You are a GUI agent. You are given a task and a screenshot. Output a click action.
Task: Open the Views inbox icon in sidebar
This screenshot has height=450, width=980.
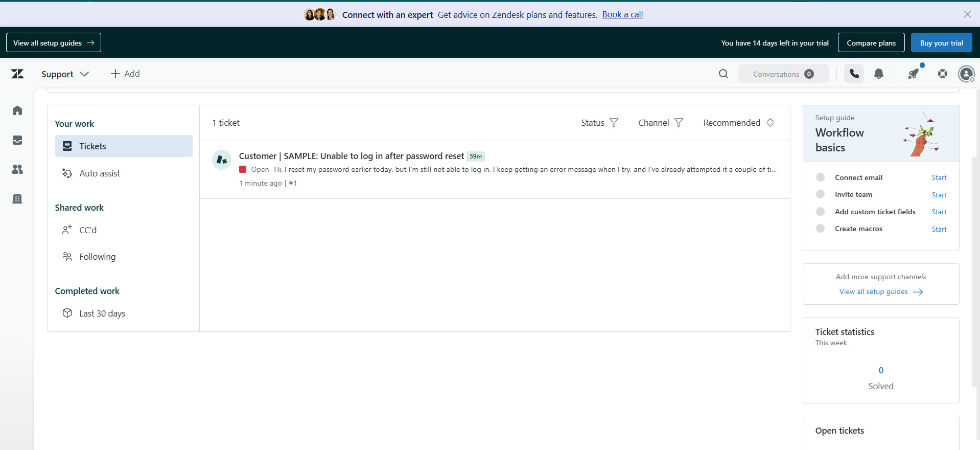point(17,140)
